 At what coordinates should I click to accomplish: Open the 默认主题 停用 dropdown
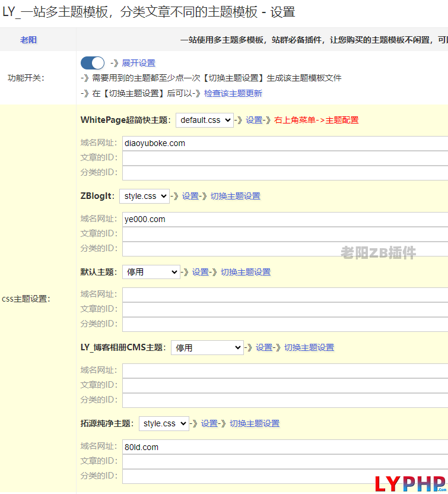pos(151,272)
